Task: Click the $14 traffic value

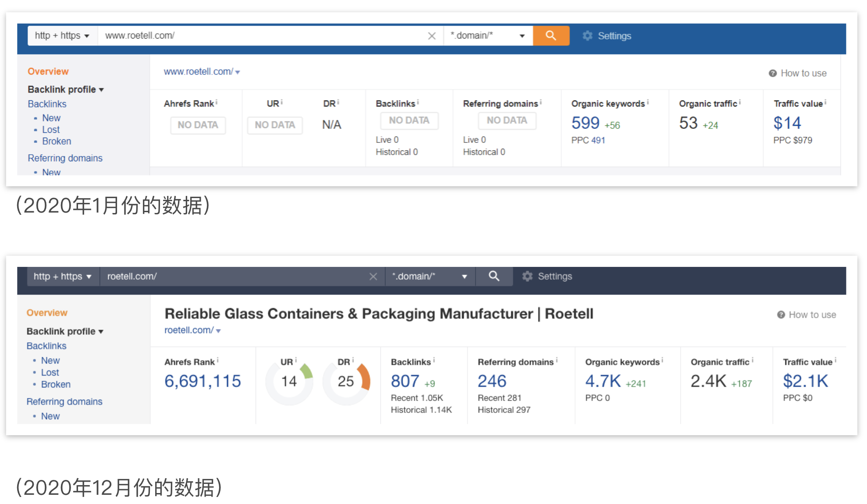Action: point(787,123)
